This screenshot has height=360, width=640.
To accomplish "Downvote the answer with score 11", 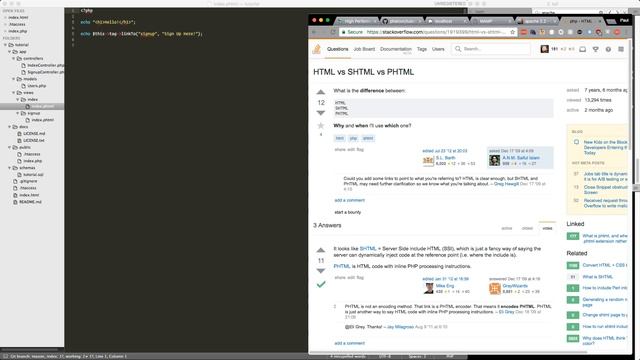I will (x=321, y=271).
